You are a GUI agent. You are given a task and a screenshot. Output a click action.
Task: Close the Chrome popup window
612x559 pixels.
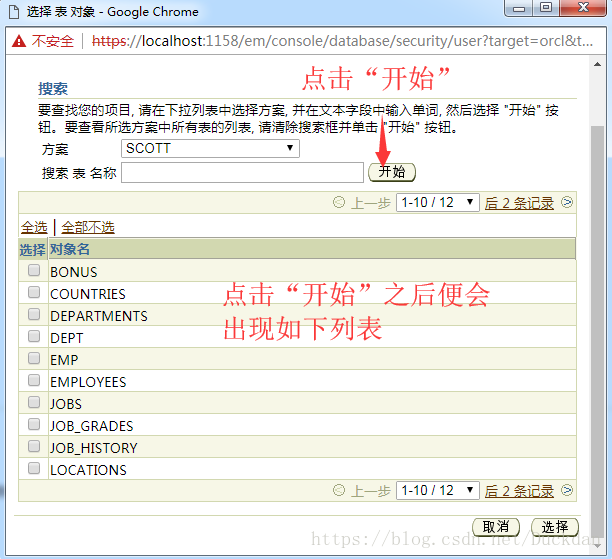(x=583, y=8)
